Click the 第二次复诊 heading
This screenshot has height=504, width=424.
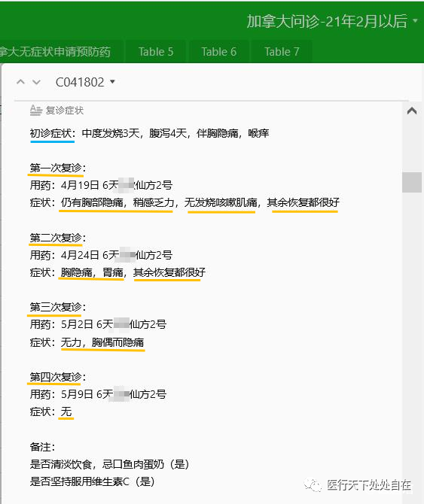click(57, 238)
